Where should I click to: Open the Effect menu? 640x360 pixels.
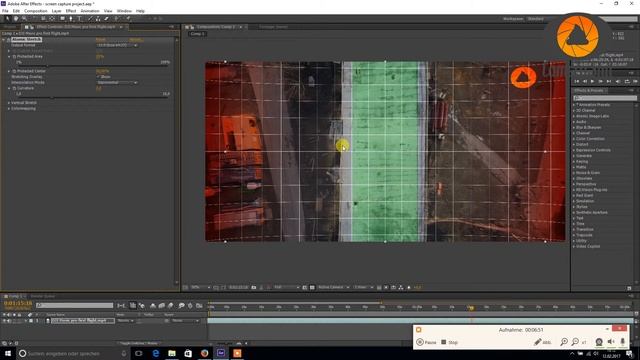click(x=71, y=11)
